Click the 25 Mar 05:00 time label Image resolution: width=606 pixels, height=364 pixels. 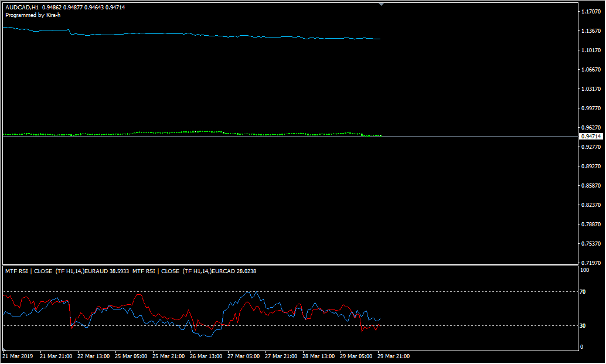(x=131, y=356)
